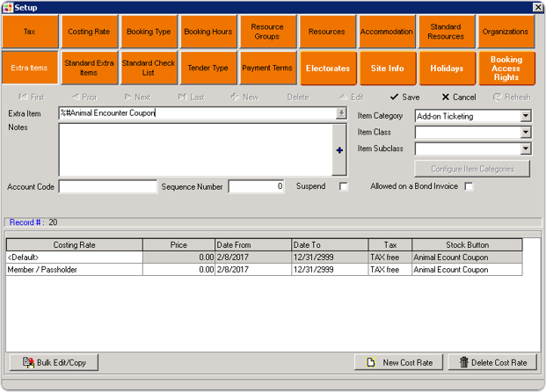Expand the Item Category dropdown
The height and width of the screenshot is (392, 546).
[526, 116]
